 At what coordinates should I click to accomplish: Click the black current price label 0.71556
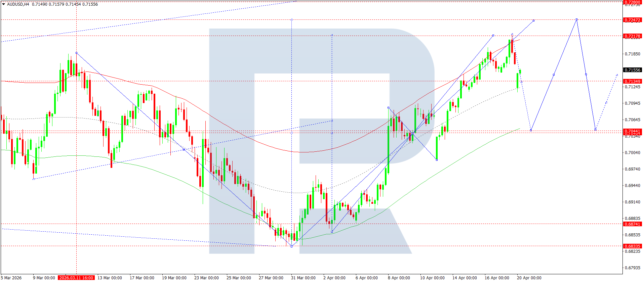(x=632, y=70)
